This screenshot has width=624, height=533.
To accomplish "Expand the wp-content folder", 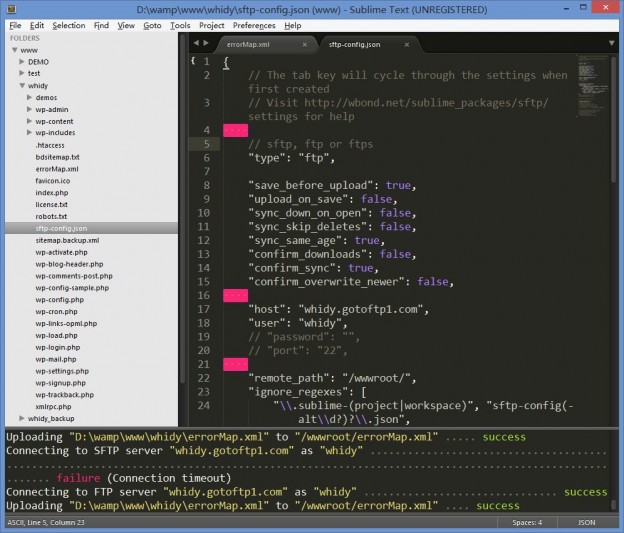I will pyautogui.click(x=29, y=121).
